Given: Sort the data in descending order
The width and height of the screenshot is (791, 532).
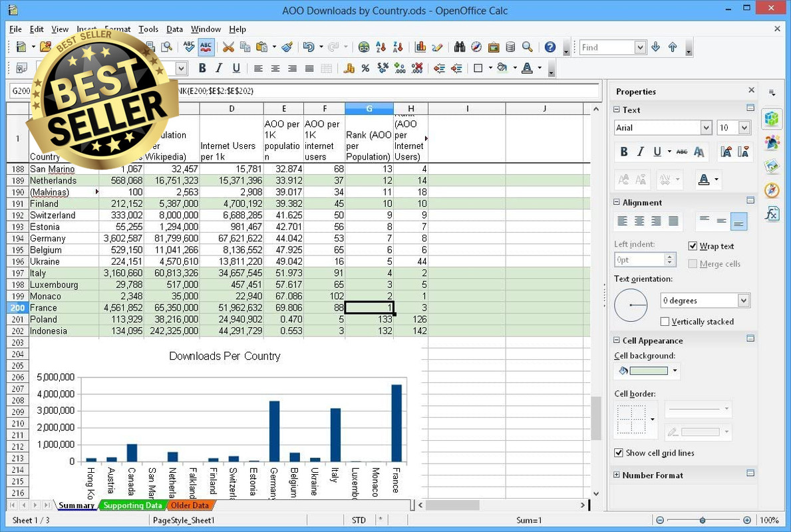Looking at the screenshot, I should pos(398,47).
